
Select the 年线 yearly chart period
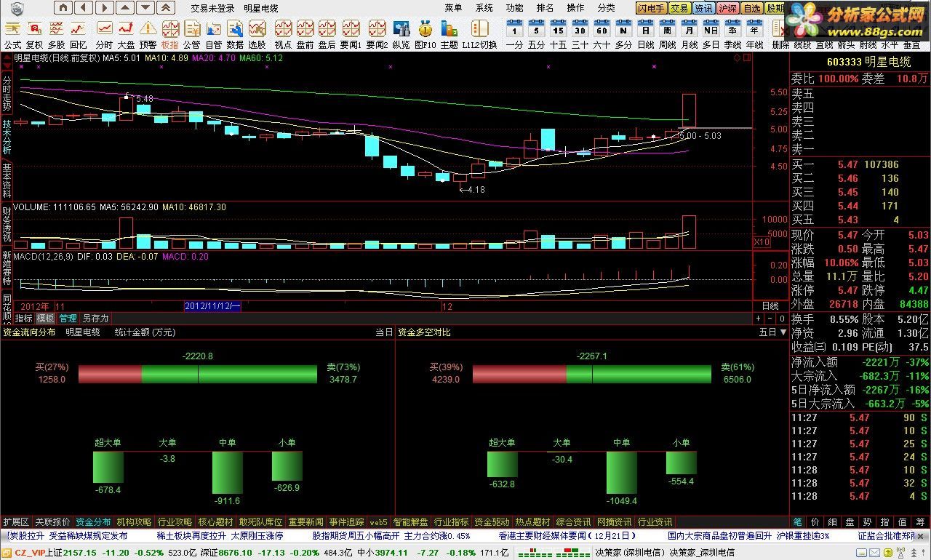(x=754, y=34)
